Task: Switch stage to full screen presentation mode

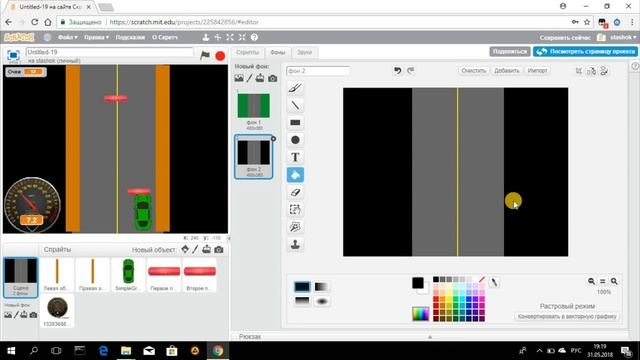Action: pyautogui.click(x=13, y=55)
